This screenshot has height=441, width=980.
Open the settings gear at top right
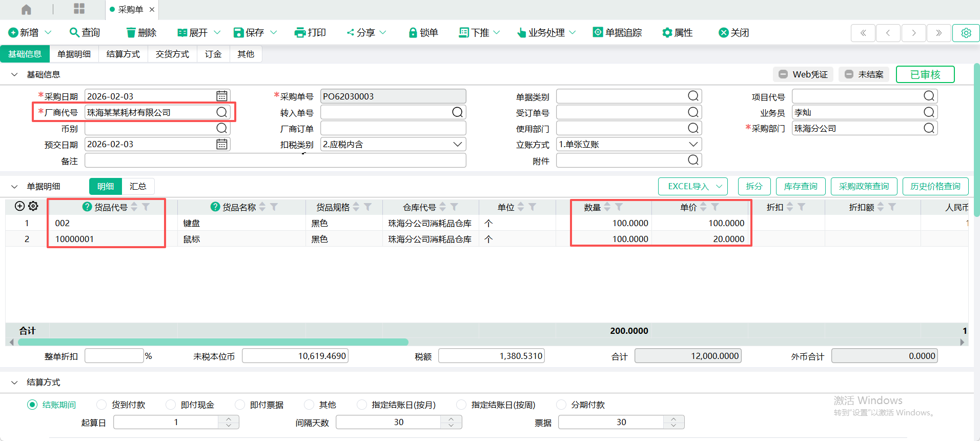tap(966, 33)
